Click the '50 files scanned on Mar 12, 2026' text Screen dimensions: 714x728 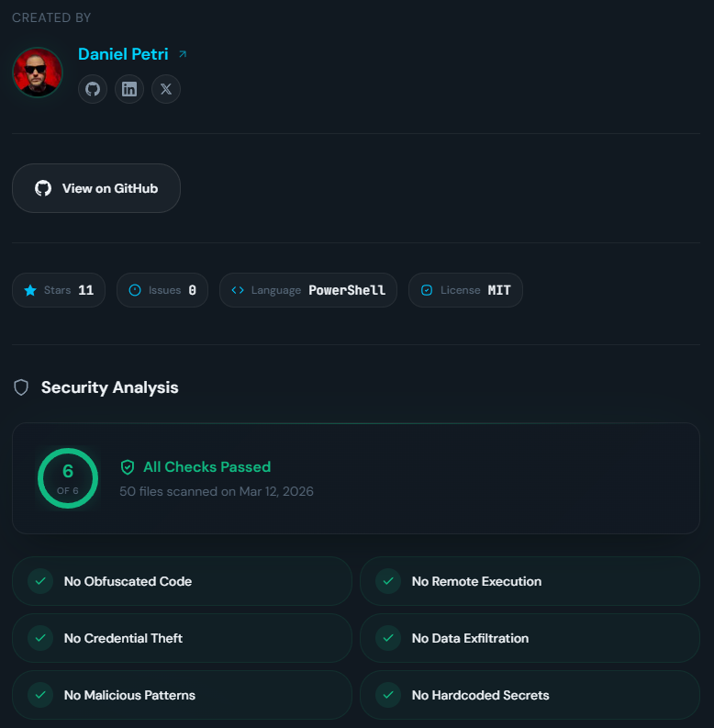(217, 491)
